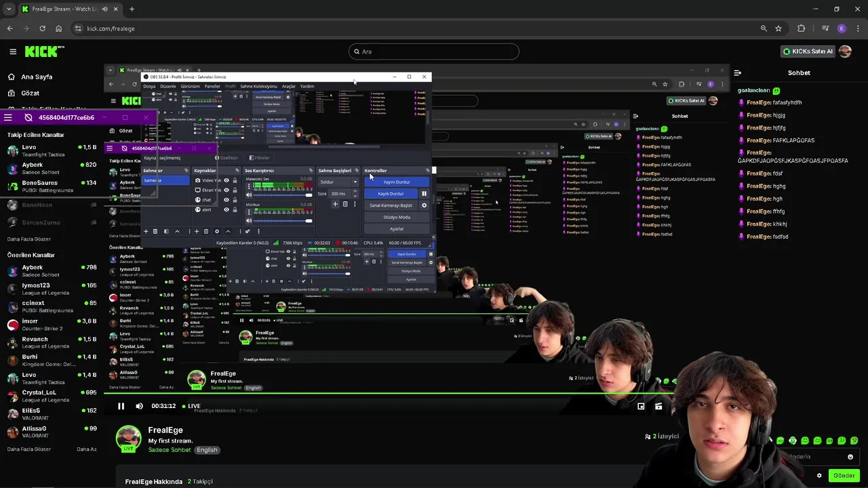Click the KICK logo in header

click(45, 52)
